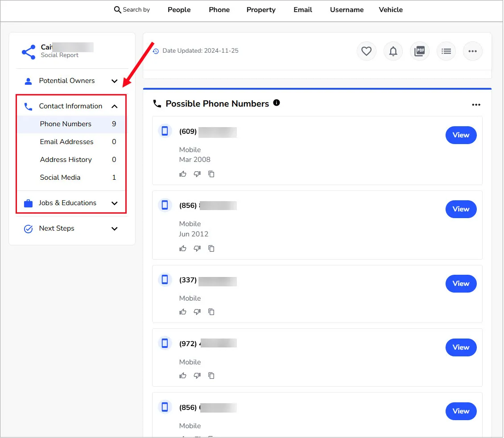Image resolution: width=504 pixels, height=438 pixels.
Task: Copy the (609) phone number
Action: (211, 174)
